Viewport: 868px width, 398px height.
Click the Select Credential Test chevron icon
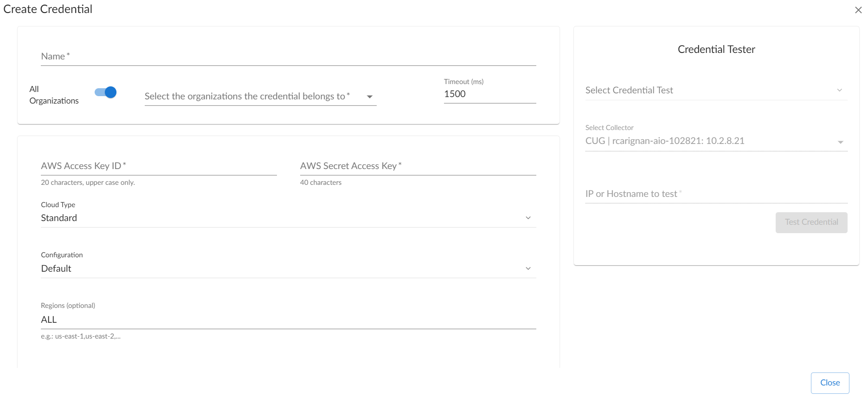[x=839, y=91]
